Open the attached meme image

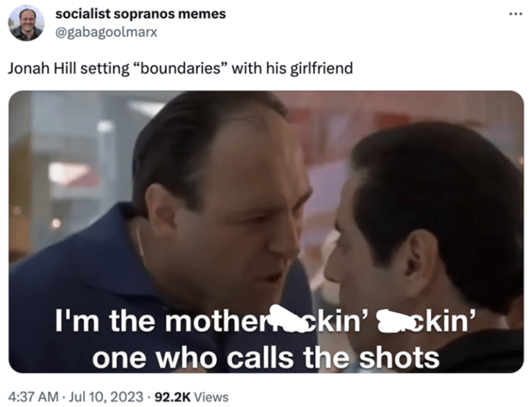tap(266, 232)
